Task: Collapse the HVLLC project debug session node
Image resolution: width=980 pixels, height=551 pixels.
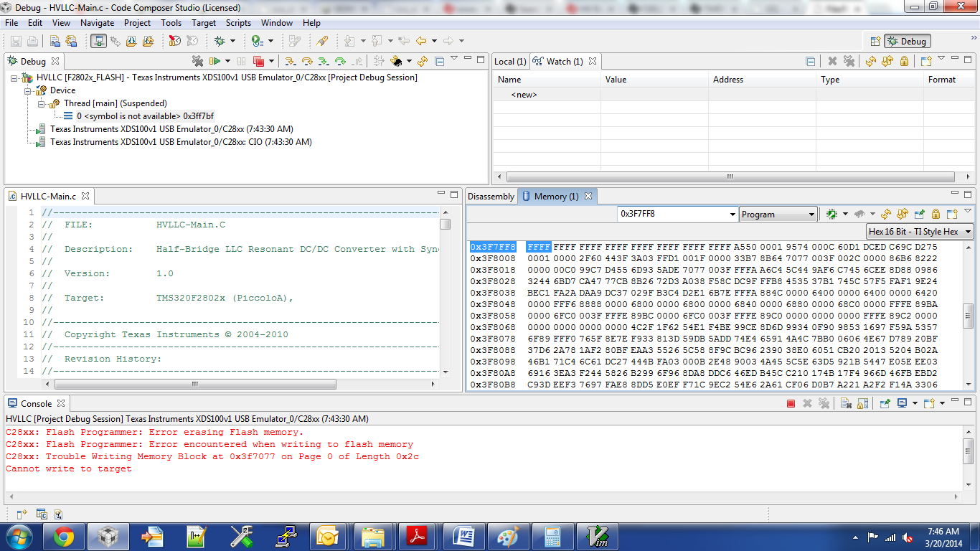Action: point(14,77)
